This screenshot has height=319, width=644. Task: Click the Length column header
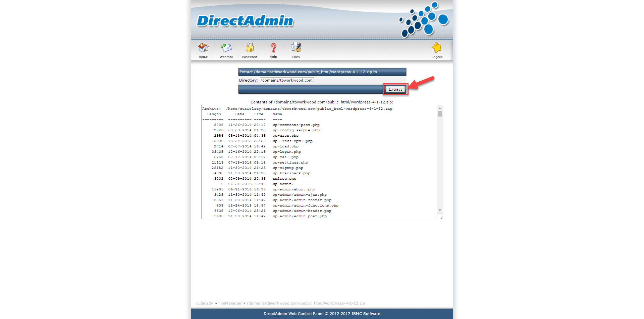214,114
